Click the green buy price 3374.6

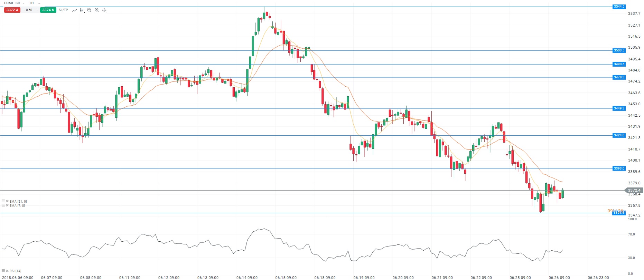click(x=48, y=10)
